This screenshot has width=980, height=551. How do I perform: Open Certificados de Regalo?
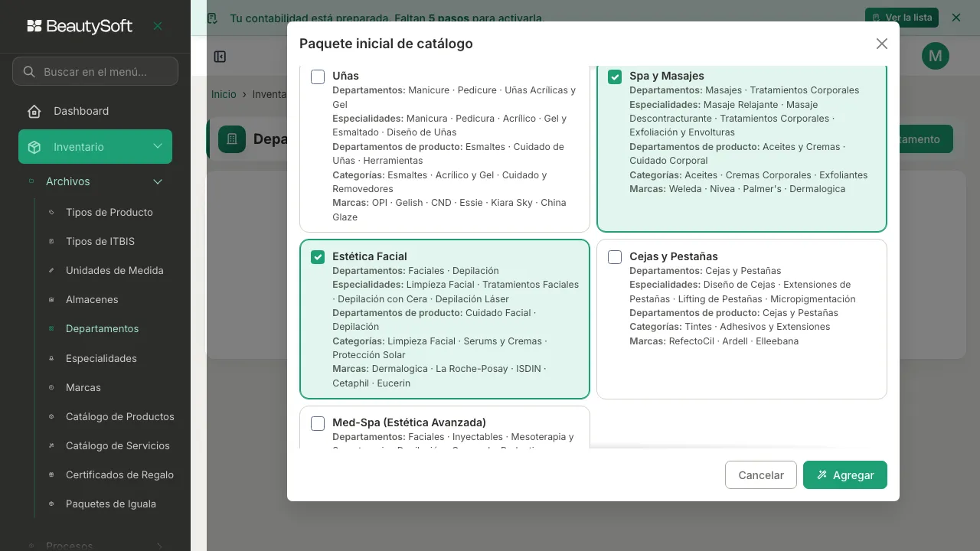tap(119, 474)
